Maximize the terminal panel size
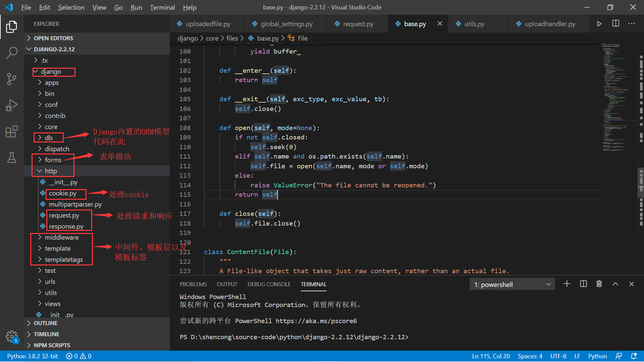Image resolution: width=644 pixels, height=362 pixels. (615, 284)
